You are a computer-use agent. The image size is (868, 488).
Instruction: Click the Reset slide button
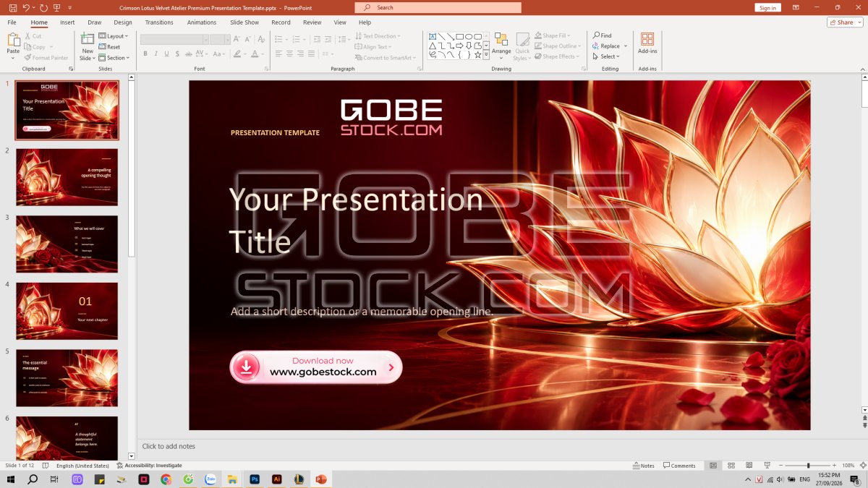tap(109, 47)
